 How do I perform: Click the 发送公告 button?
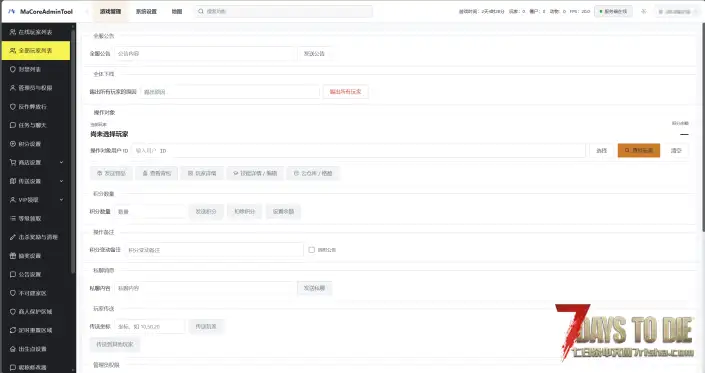[314, 53]
